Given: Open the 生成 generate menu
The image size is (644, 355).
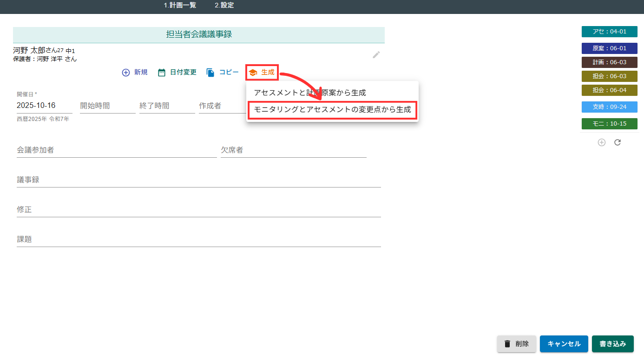Looking at the screenshot, I should coord(262,73).
